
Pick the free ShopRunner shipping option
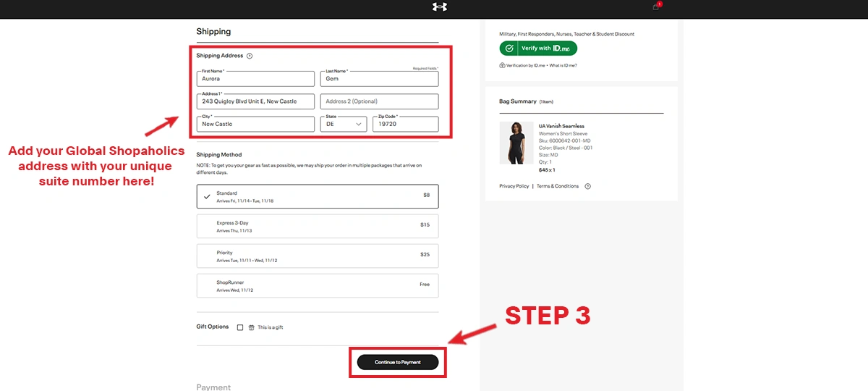pos(317,285)
